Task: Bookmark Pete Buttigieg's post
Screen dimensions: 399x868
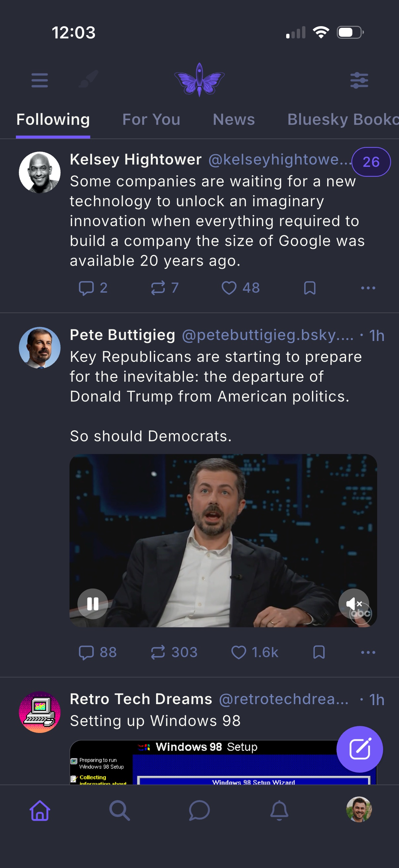Action: (319, 652)
